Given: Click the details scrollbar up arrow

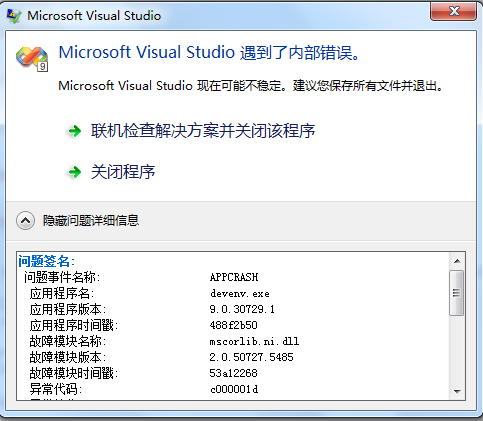Looking at the screenshot, I should click(457, 261).
